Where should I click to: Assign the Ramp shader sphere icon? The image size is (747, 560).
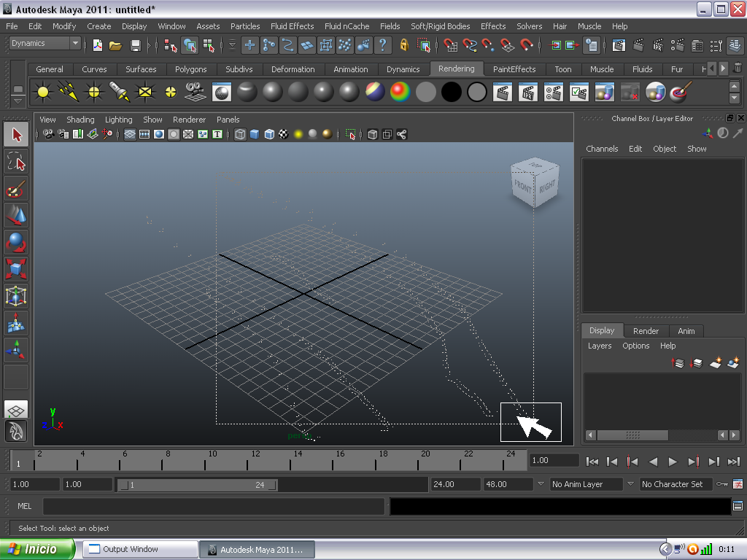click(x=400, y=91)
